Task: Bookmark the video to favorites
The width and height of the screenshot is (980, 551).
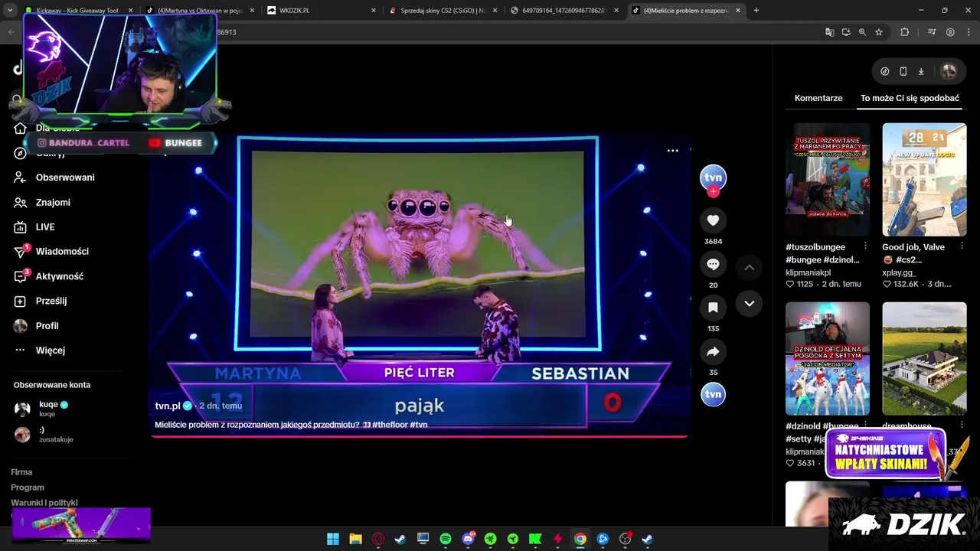Action: tap(713, 308)
